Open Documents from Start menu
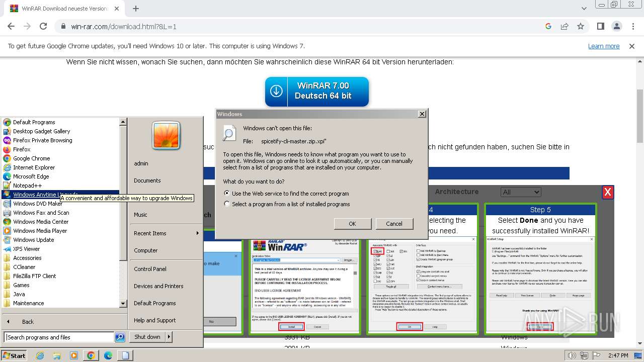Screen dimensions: 644x362 point(147,180)
